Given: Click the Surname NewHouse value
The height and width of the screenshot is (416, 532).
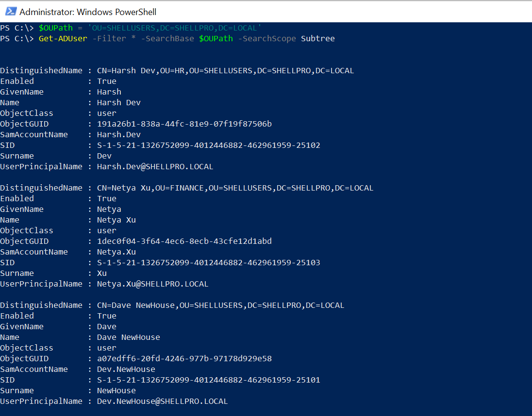Looking at the screenshot, I should pos(116,390).
